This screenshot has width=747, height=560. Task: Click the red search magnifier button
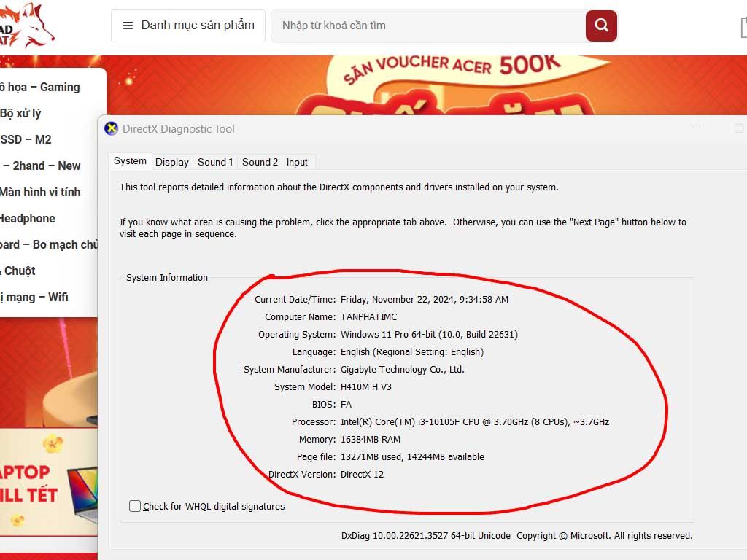601,26
